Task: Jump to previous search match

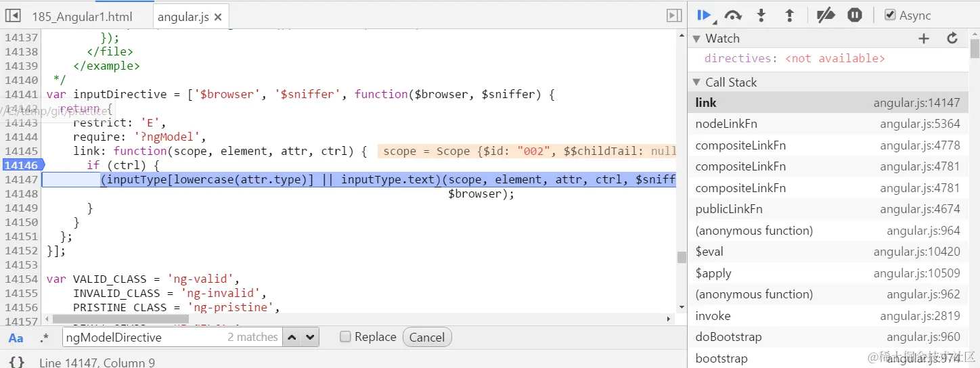Action: coord(291,337)
